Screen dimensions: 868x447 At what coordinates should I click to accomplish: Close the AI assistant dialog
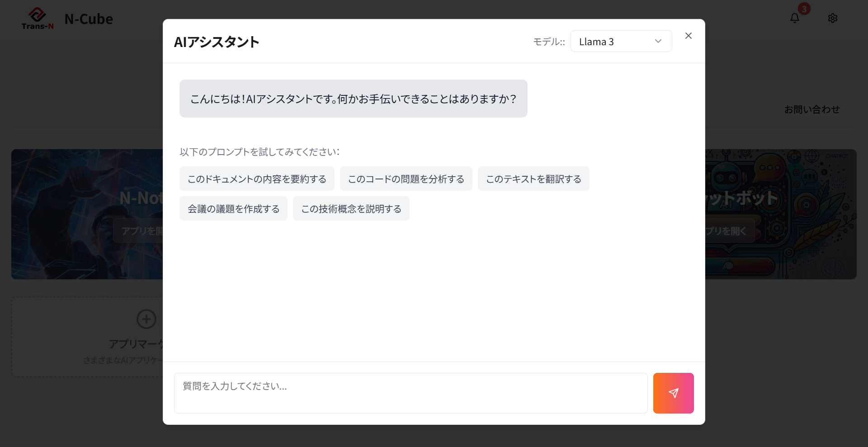click(x=688, y=36)
